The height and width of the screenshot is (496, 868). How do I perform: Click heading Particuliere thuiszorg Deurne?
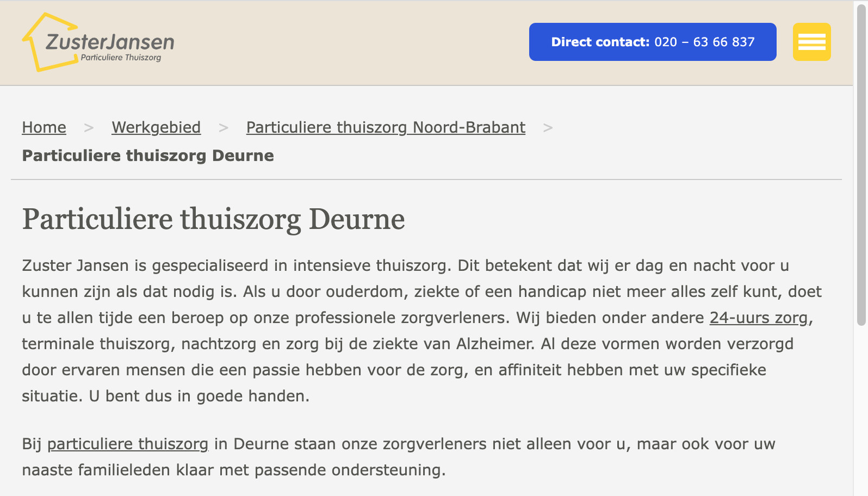(213, 219)
